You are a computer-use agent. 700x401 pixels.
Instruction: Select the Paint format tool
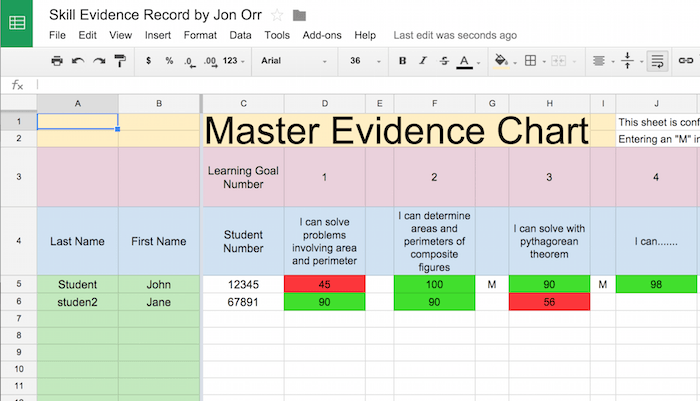pyautogui.click(x=120, y=61)
